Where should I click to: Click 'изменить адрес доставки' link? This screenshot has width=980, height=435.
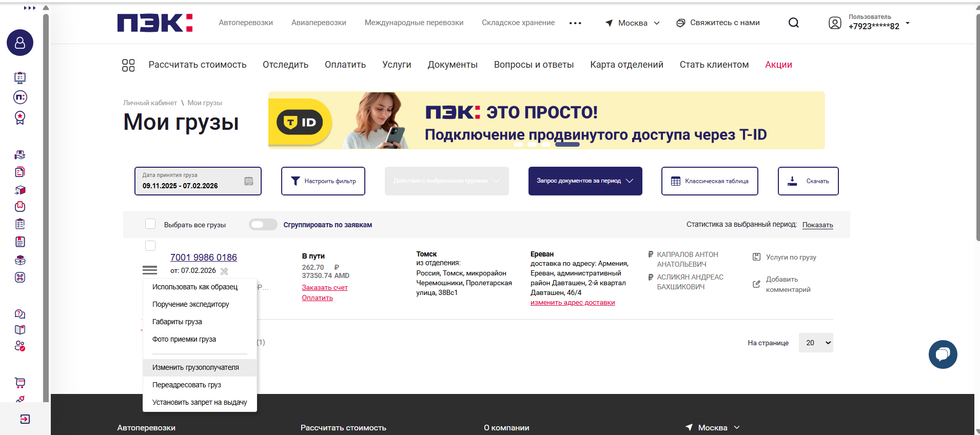573,303
